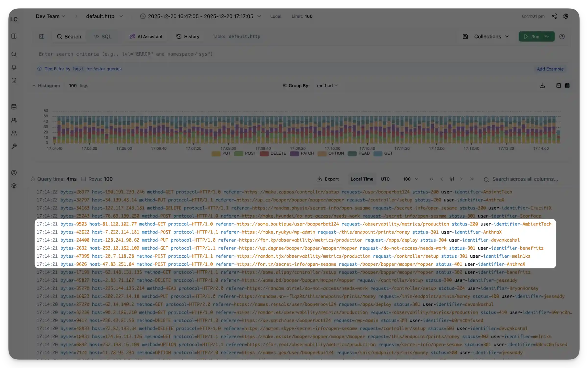Open the History tab
Screen dimensions: 588x368
188,37
